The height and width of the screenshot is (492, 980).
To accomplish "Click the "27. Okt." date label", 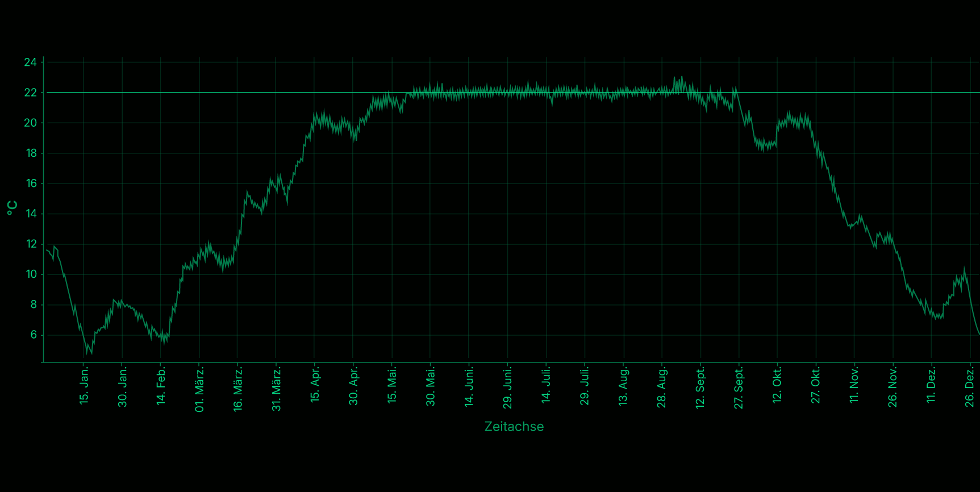I will click(816, 385).
